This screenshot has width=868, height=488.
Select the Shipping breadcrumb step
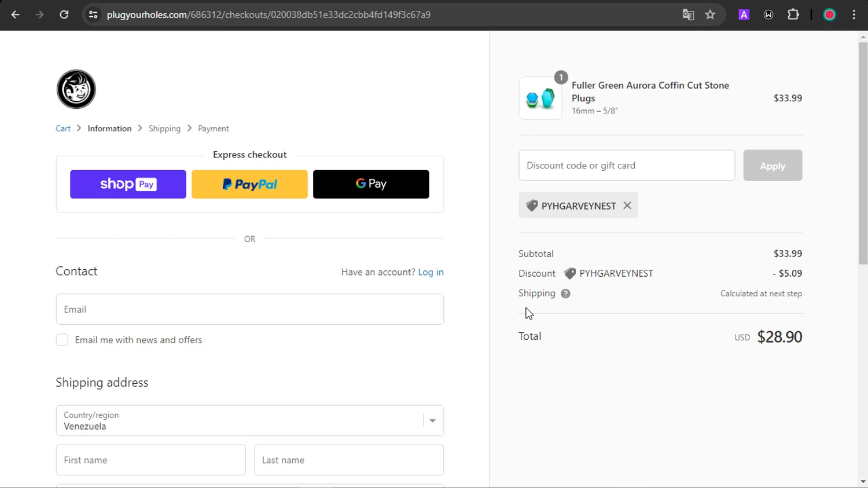point(164,129)
